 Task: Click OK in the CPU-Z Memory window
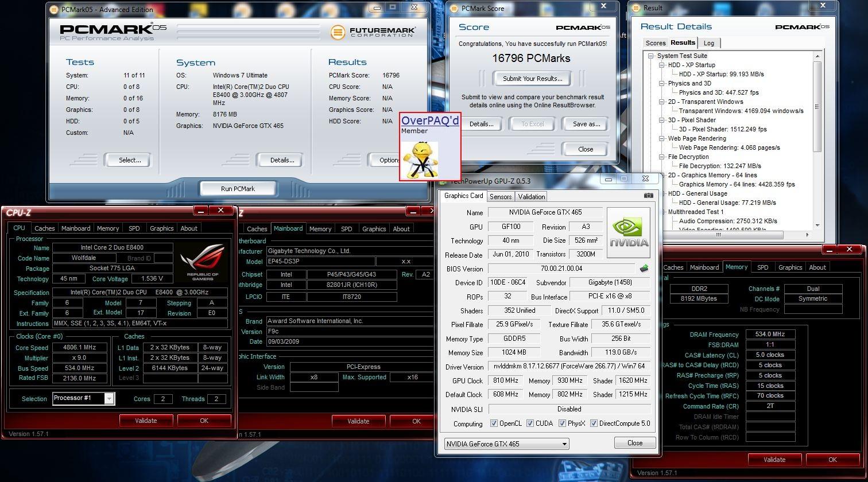coord(832,460)
